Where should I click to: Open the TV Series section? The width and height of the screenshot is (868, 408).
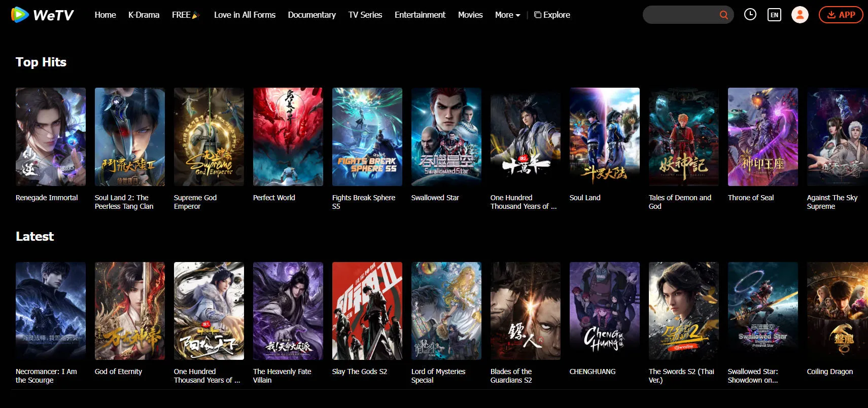click(365, 15)
